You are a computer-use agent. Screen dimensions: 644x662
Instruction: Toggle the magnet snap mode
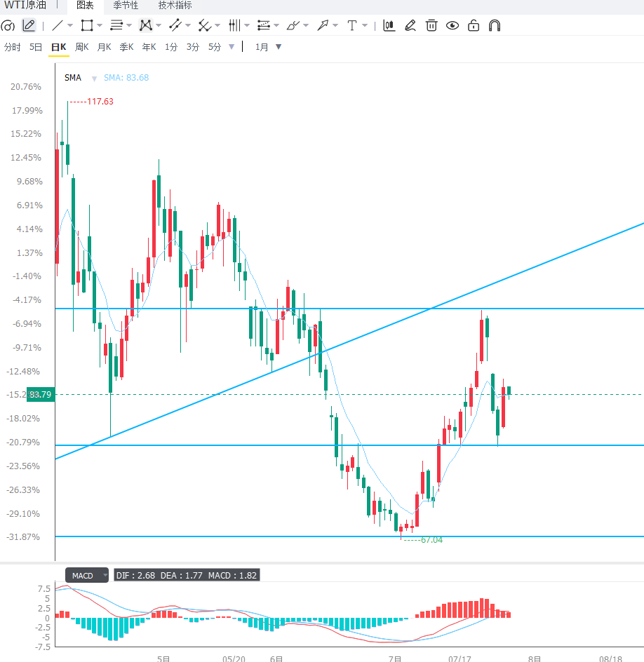(x=495, y=26)
